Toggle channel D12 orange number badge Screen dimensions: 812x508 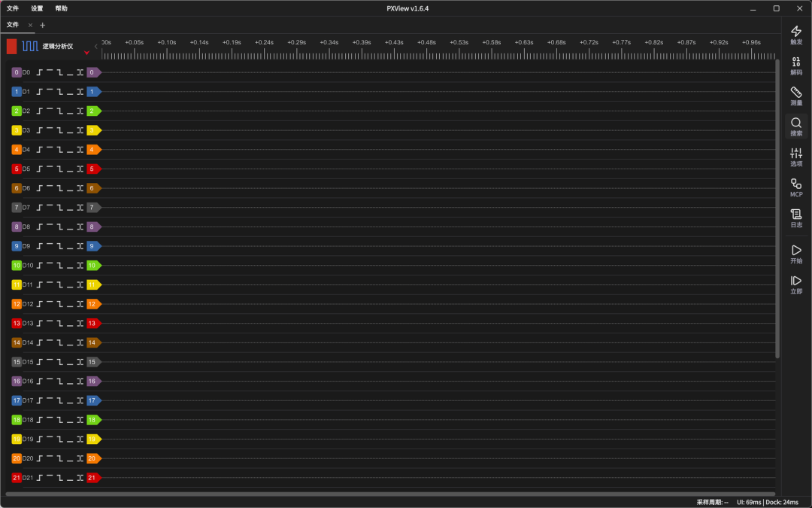(17, 304)
